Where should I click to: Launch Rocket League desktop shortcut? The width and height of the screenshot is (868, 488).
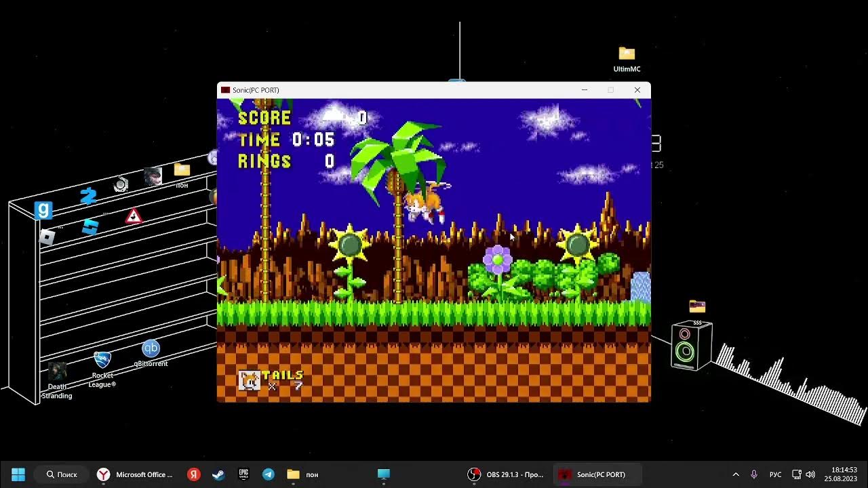pos(102,370)
